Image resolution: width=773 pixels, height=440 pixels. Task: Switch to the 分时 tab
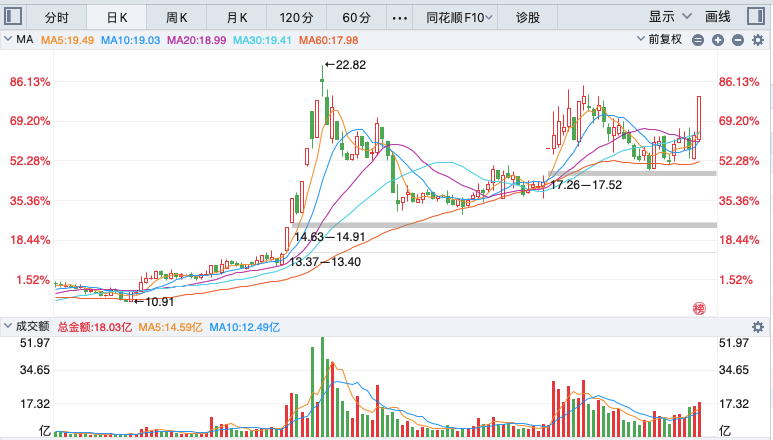tap(57, 18)
